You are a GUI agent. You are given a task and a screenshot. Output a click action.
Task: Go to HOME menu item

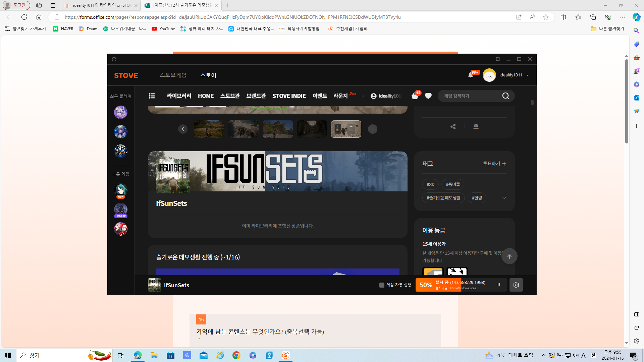pyautogui.click(x=206, y=96)
